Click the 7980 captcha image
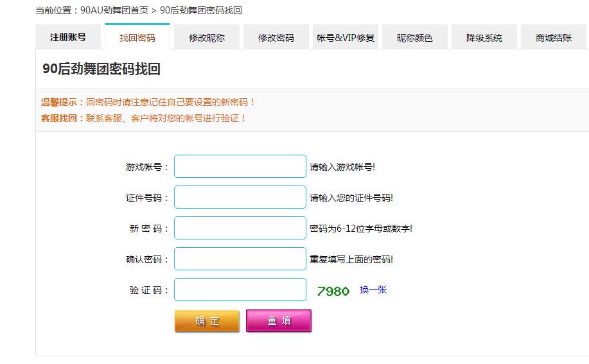This screenshot has width=589, height=364. [x=333, y=291]
